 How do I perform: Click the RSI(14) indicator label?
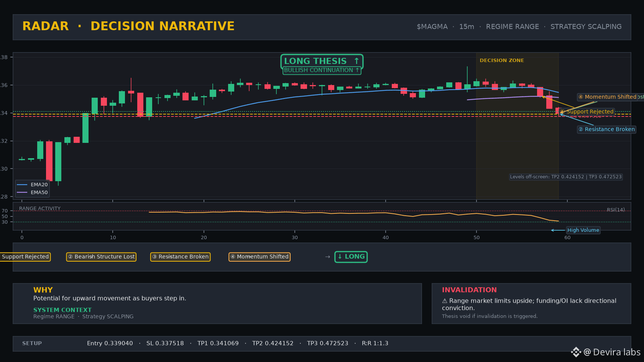pyautogui.click(x=616, y=210)
